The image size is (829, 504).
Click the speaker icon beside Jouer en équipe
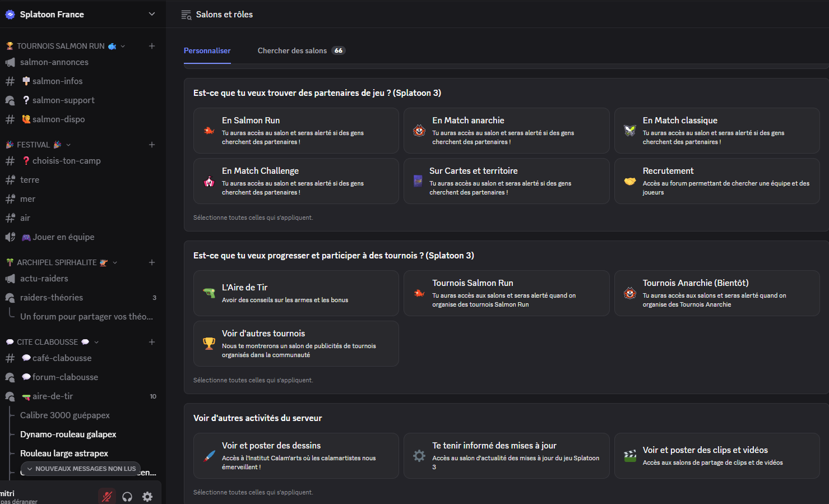coord(10,237)
